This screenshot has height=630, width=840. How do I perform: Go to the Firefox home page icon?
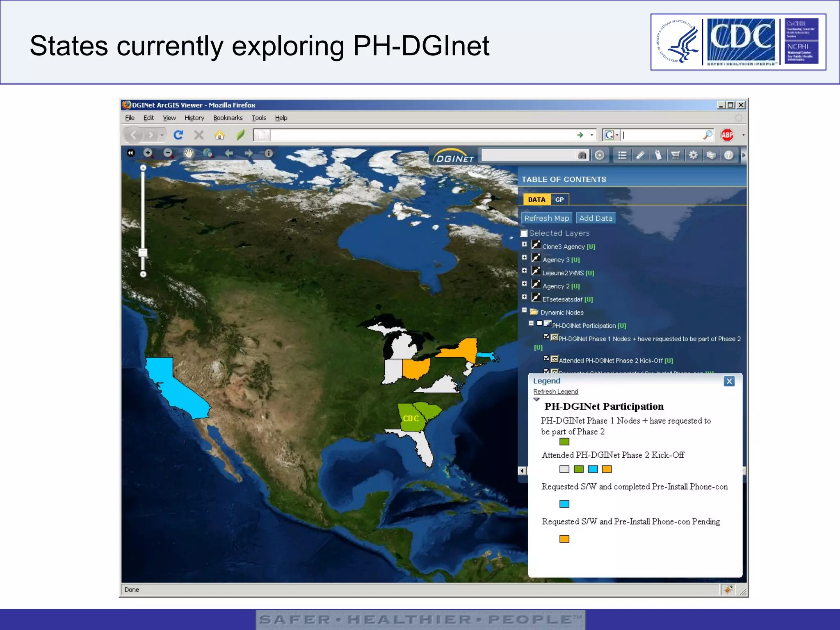tap(220, 135)
